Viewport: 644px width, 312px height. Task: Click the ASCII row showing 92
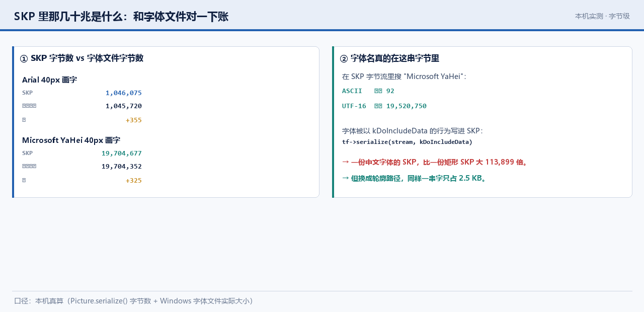point(368,91)
